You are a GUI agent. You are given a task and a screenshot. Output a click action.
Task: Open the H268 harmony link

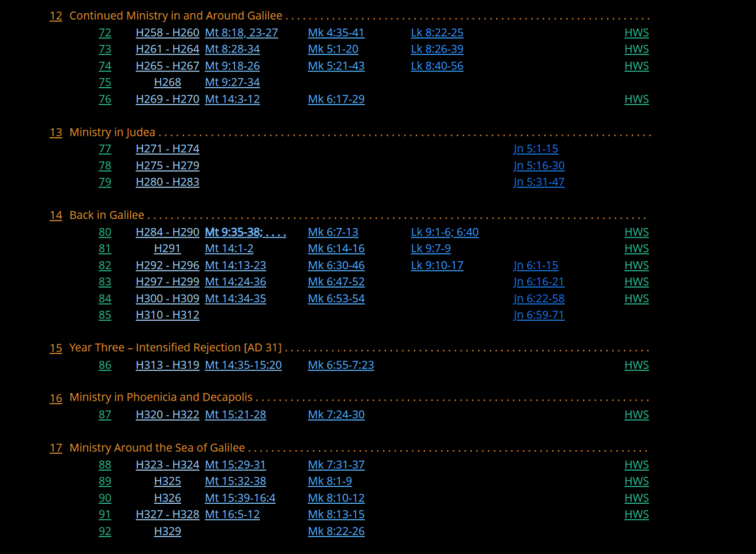tap(168, 83)
